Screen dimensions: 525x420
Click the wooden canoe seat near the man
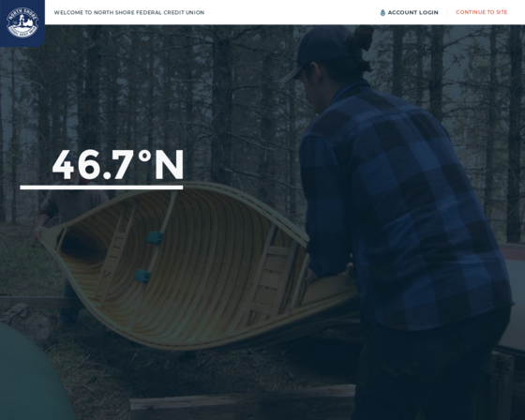273,275
